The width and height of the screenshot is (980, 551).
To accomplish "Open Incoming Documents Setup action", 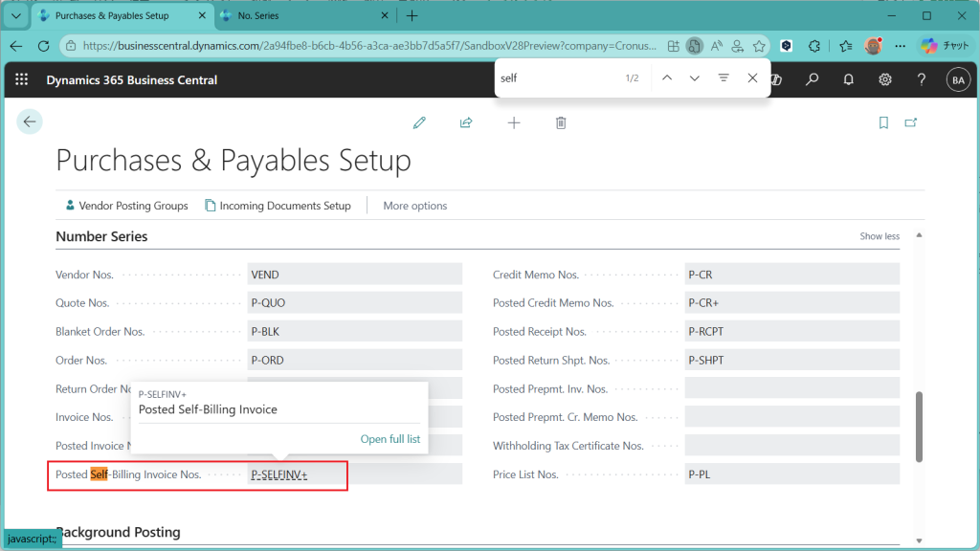I will 278,206.
